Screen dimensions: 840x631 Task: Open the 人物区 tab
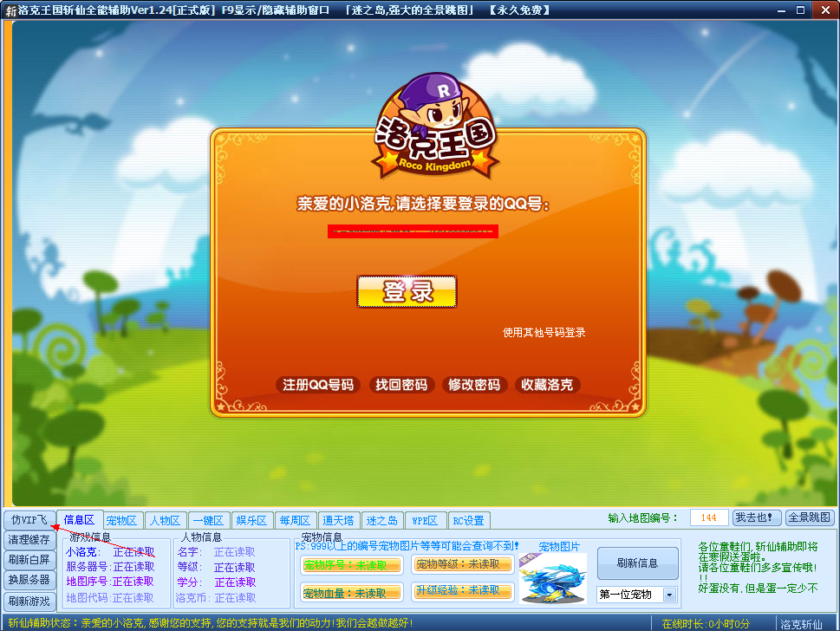point(165,521)
